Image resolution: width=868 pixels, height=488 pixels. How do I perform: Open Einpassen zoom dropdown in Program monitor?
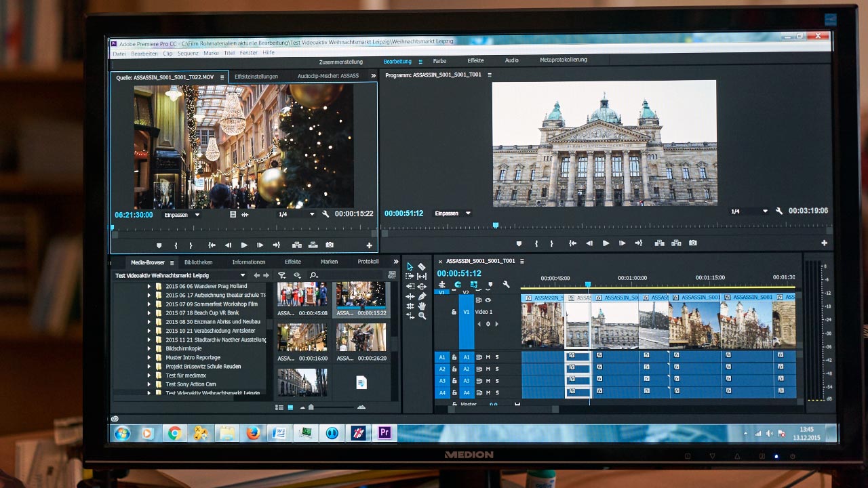click(452, 213)
